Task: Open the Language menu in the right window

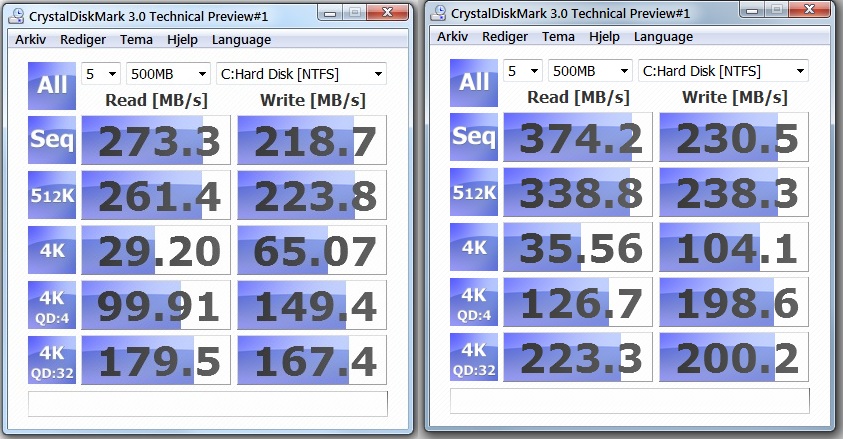Action: tap(663, 37)
